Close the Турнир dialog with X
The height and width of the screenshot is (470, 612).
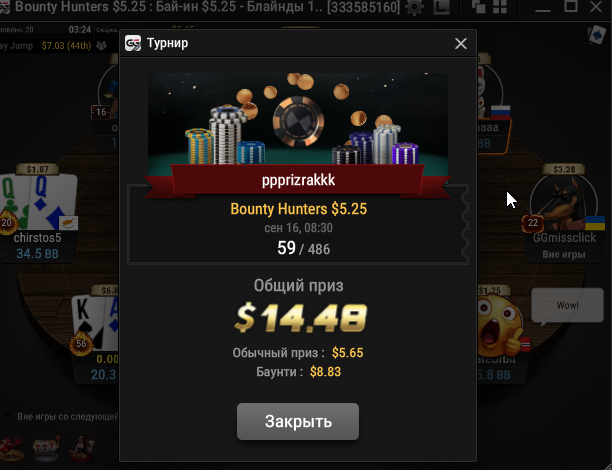pyautogui.click(x=461, y=43)
